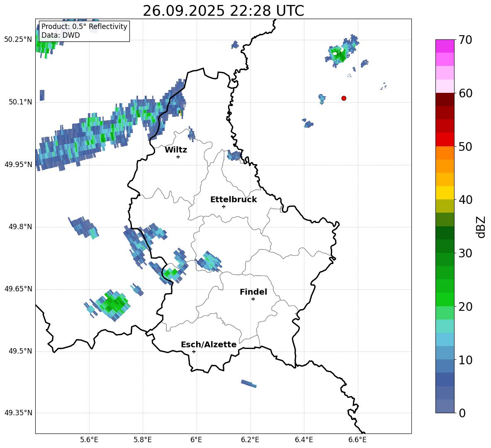Click the colorbar value 40

pyautogui.click(x=466, y=200)
